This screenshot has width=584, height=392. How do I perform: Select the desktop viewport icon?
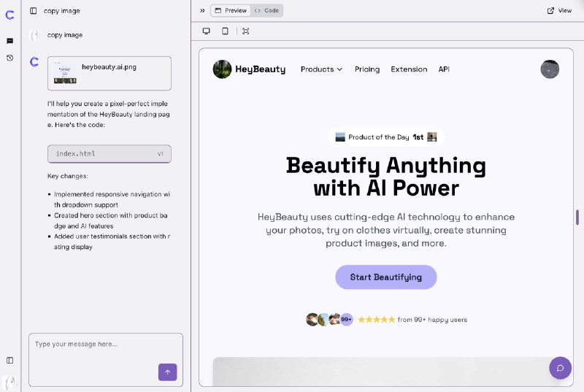pos(207,31)
